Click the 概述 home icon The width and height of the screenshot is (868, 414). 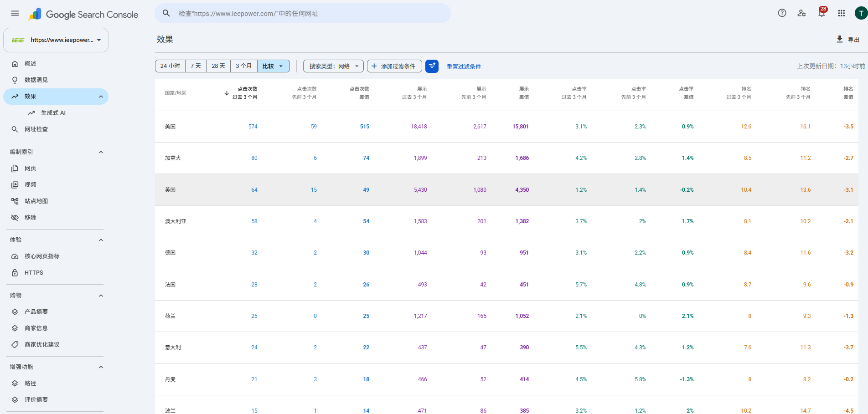pos(15,64)
